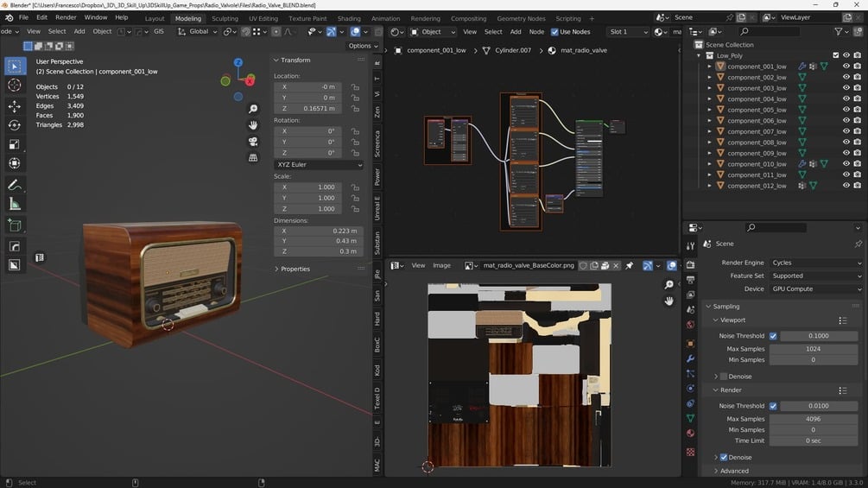Switch to the UV Editing workspace tab
The image size is (868, 488).
pyautogui.click(x=263, y=18)
